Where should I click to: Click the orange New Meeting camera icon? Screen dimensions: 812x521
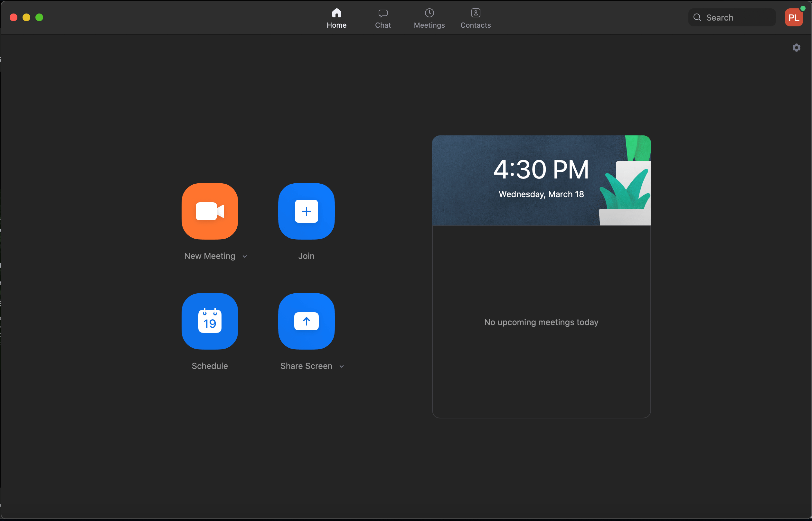(210, 211)
